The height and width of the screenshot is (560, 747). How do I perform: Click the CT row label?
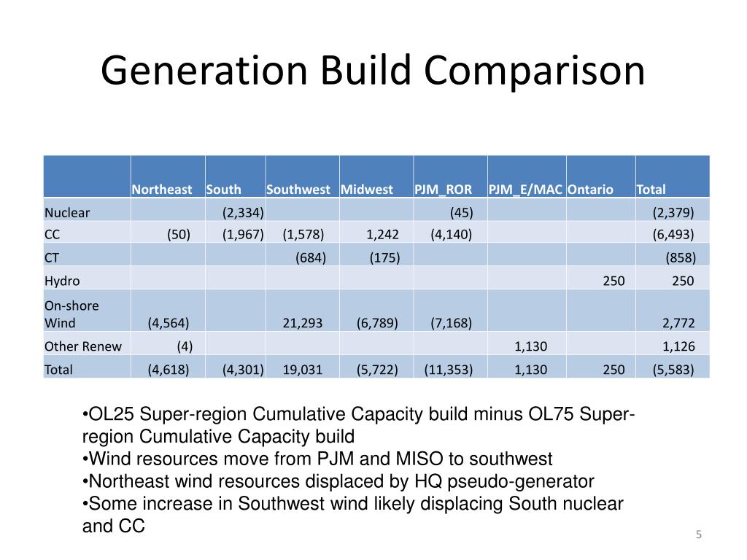pos(52,258)
